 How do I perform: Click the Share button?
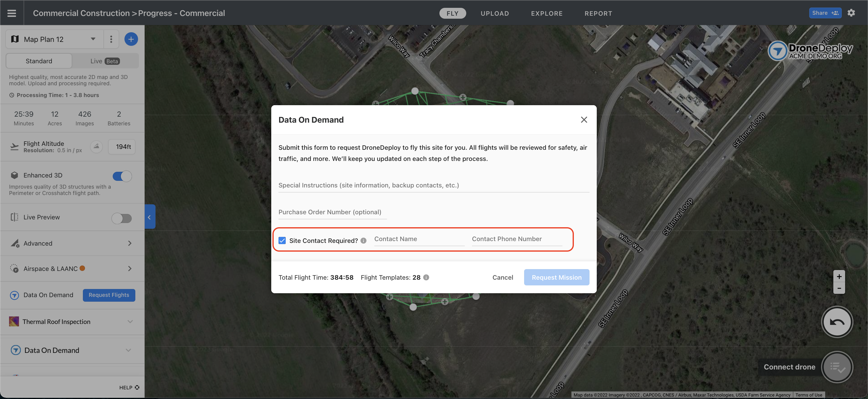click(x=825, y=13)
